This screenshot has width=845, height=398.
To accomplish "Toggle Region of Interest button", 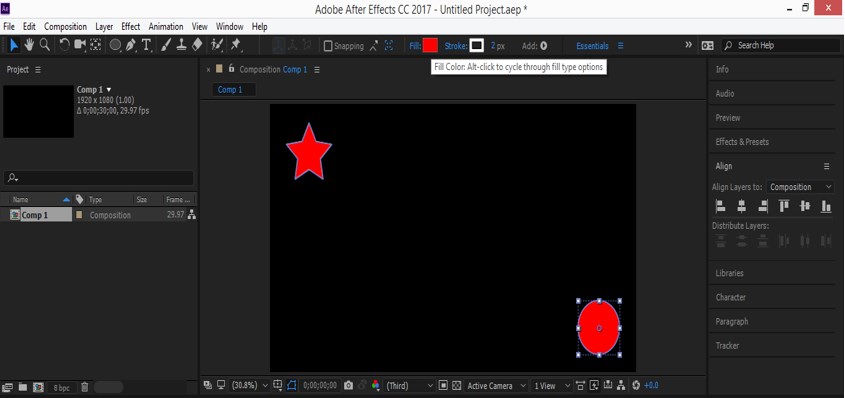I will point(443,386).
